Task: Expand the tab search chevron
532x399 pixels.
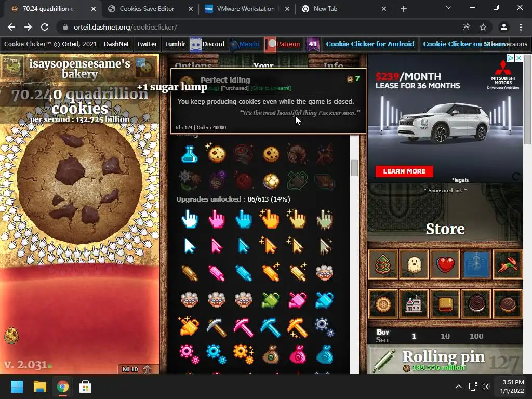Action: coord(448,7)
